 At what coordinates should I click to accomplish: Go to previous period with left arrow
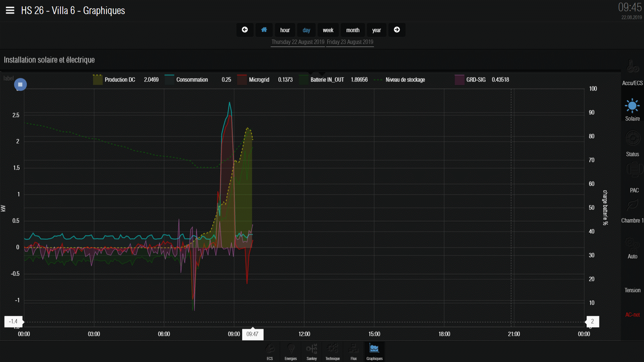click(x=245, y=30)
